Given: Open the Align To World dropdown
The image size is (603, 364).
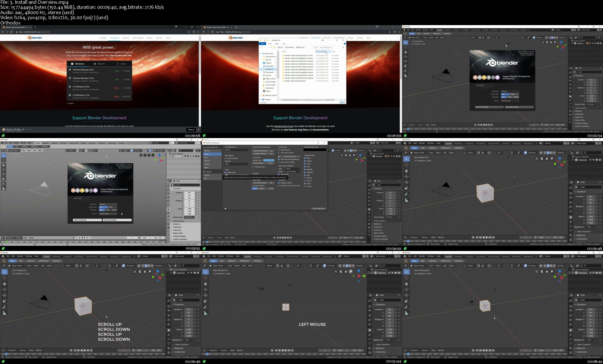Looking at the screenshot, I should click(x=236, y=164).
